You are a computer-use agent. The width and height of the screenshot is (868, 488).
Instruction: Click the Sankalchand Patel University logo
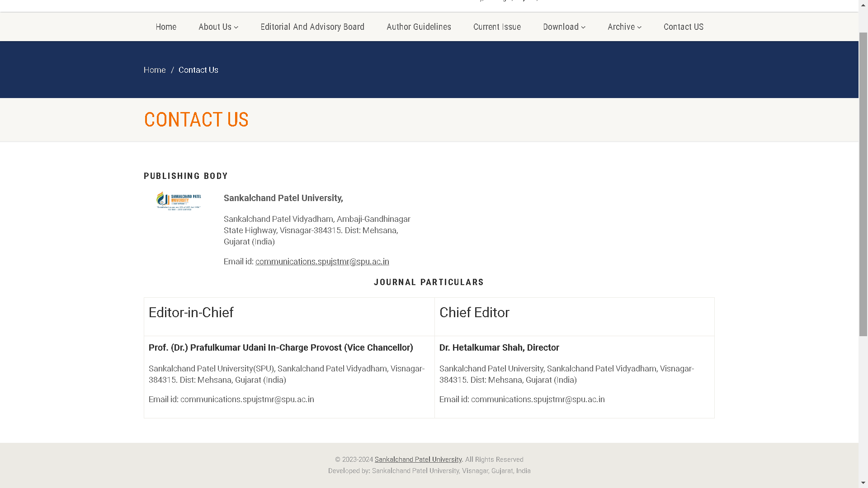[179, 201]
